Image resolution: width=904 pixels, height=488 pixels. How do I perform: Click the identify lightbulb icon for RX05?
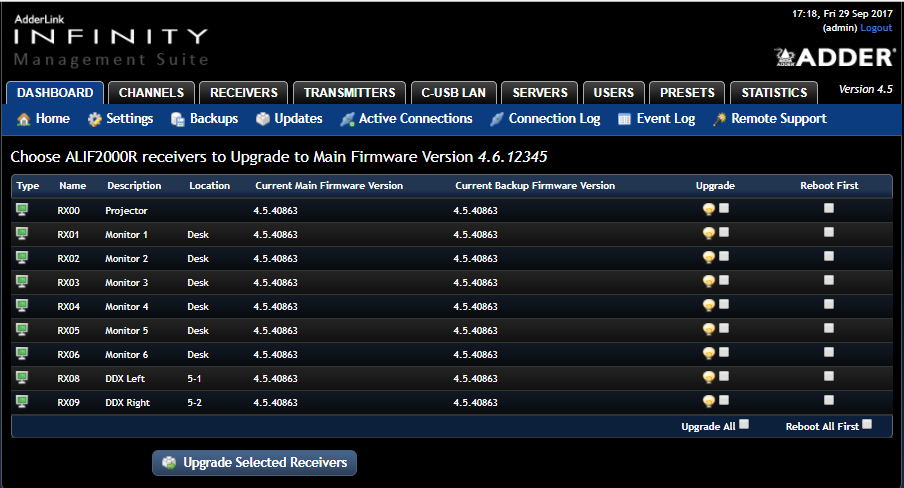[x=709, y=329]
